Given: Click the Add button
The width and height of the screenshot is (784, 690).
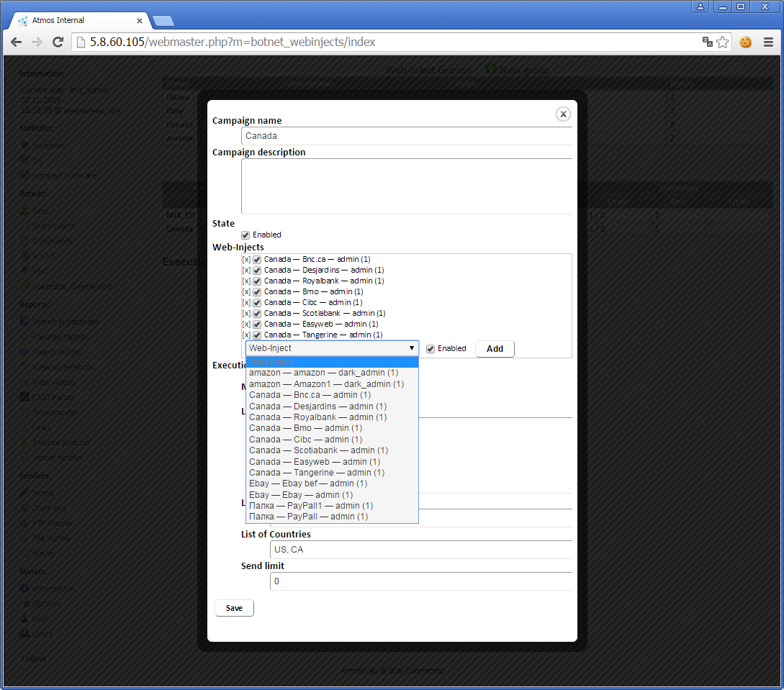Looking at the screenshot, I should click(x=495, y=349).
